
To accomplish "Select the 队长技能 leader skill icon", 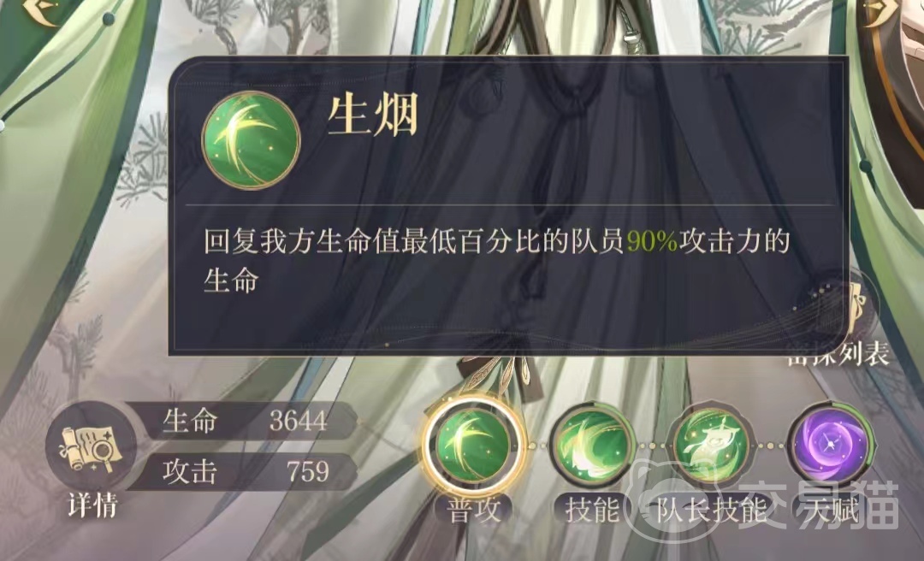I will (x=713, y=446).
